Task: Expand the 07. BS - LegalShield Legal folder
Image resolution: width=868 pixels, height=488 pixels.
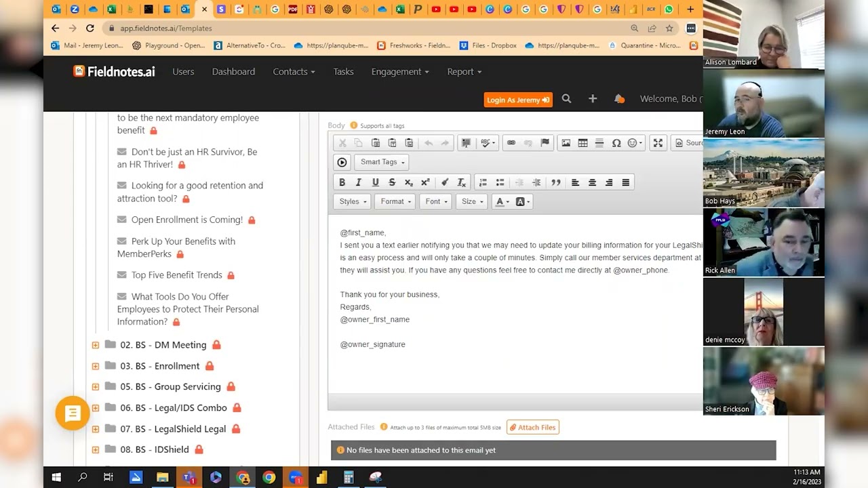Action: [96, 429]
